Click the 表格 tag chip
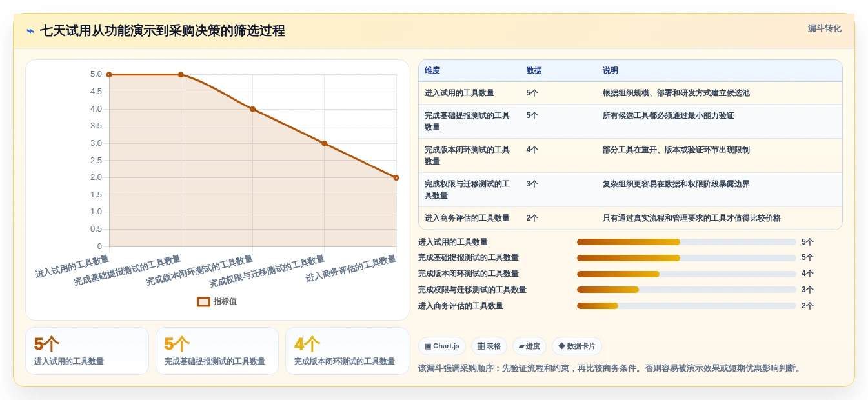 pos(489,346)
